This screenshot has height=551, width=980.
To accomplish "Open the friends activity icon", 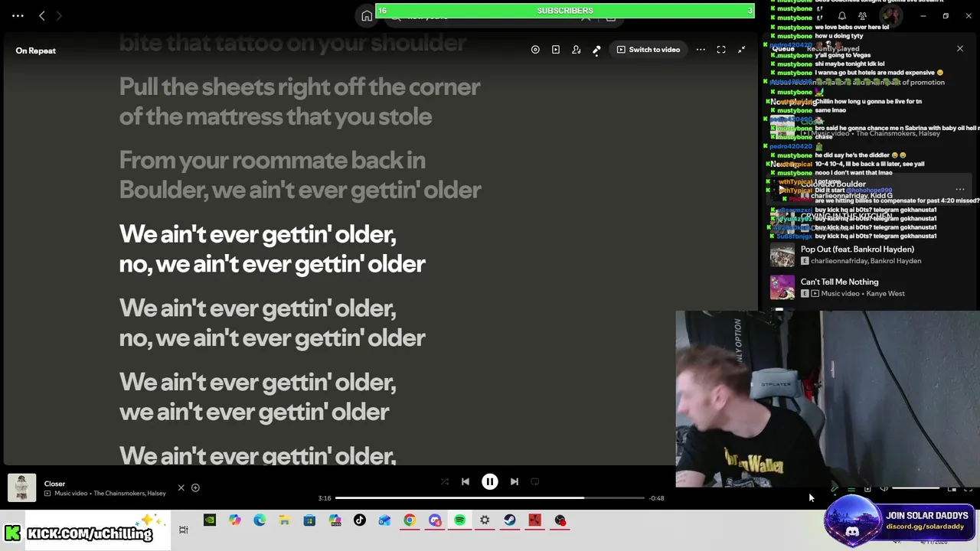I will click(863, 16).
